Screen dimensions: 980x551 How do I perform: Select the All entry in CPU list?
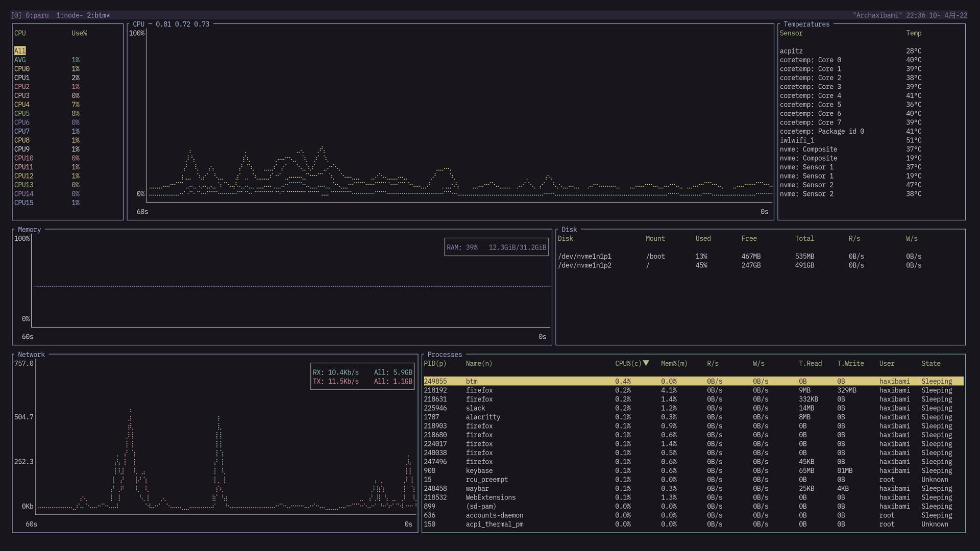20,51
